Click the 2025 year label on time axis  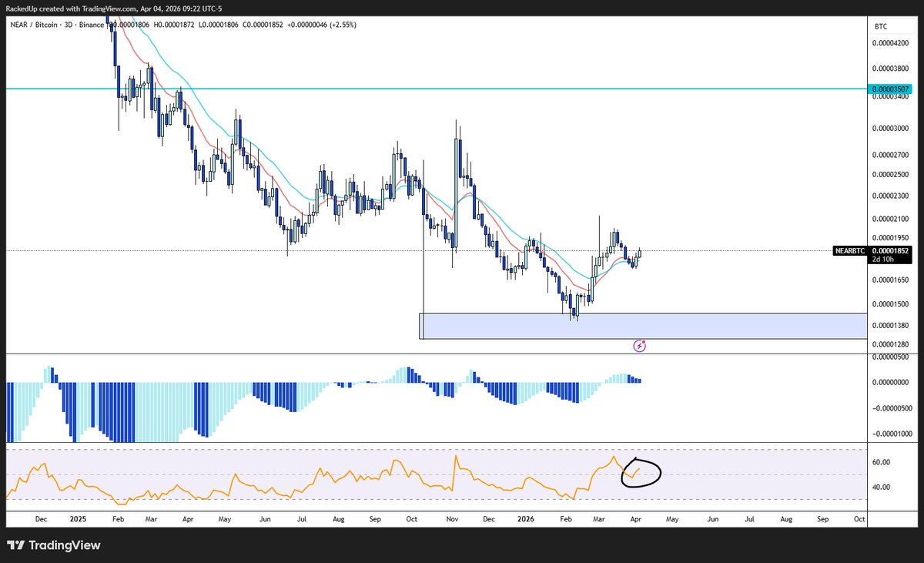79,519
